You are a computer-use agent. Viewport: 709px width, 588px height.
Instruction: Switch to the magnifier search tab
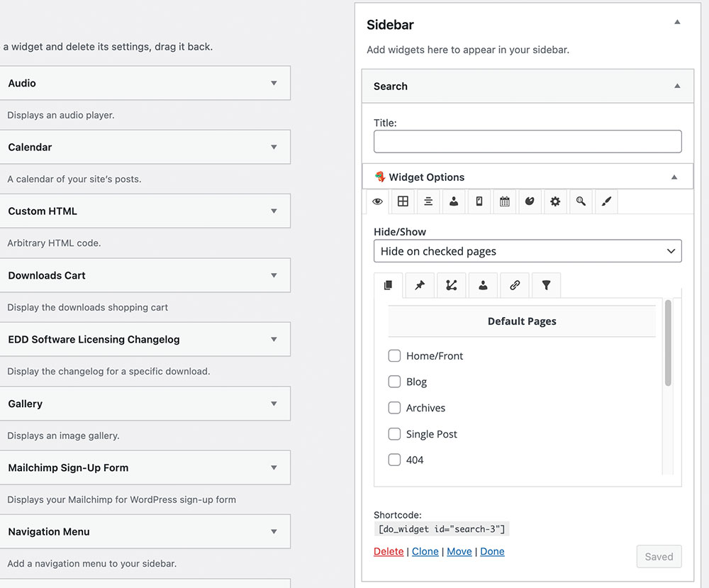581,201
